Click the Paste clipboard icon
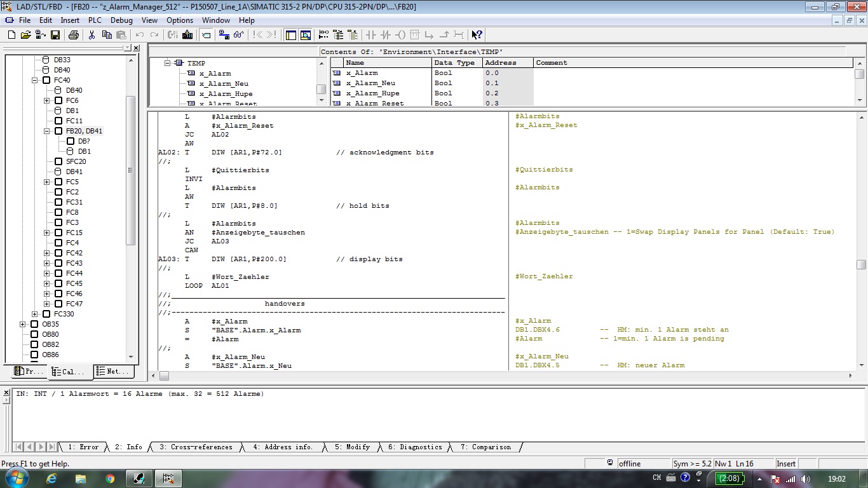 point(121,35)
